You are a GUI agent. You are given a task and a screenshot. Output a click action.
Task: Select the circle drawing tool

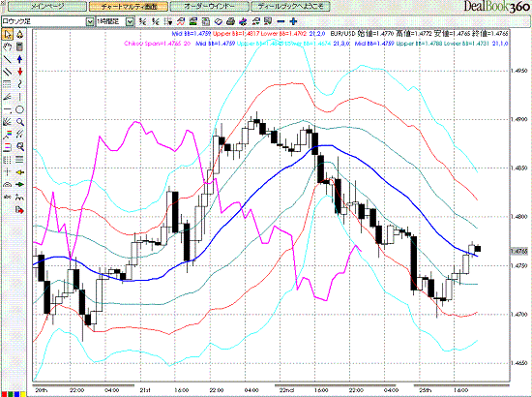(19, 109)
